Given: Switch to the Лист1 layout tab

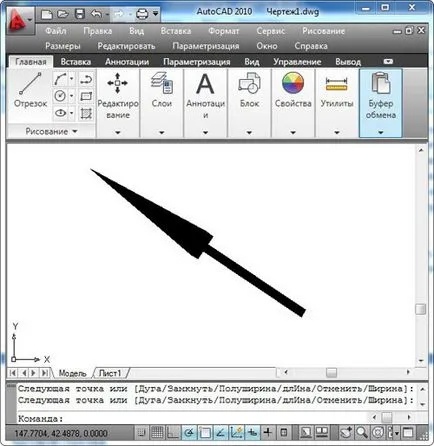Looking at the screenshot, I should [110, 373].
